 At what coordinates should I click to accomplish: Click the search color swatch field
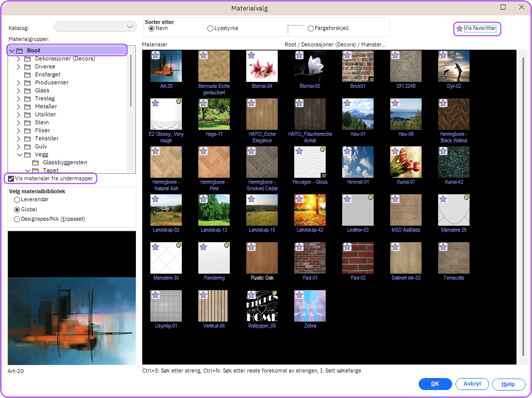click(x=296, y=29)
